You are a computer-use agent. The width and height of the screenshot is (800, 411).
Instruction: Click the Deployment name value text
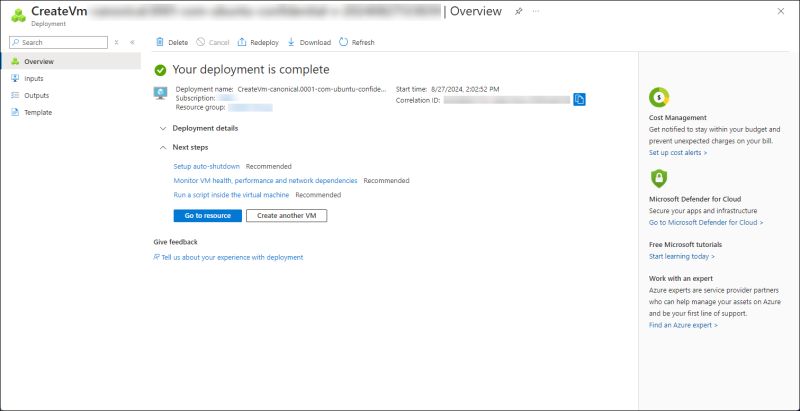pos(312,89)
